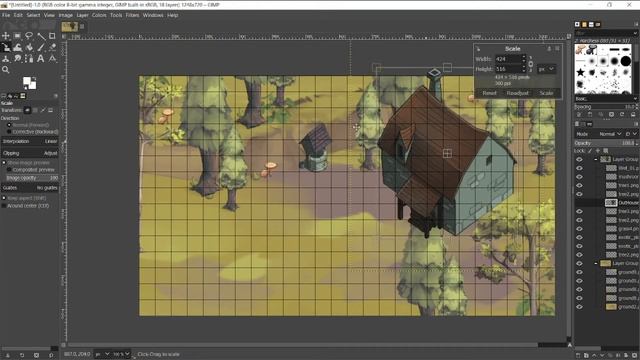
Task: Select the Fuzzy Select wand tool
Action: tap(41, 36)
